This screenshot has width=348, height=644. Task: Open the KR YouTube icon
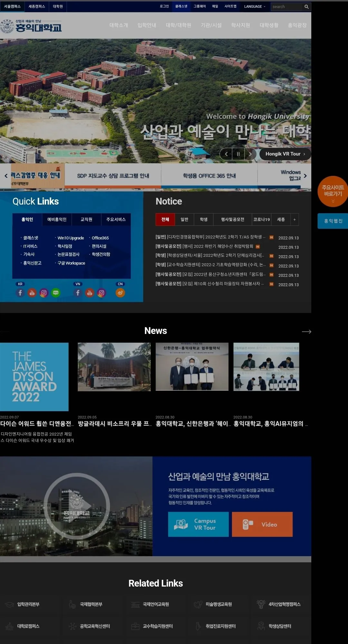click(32, 293)
